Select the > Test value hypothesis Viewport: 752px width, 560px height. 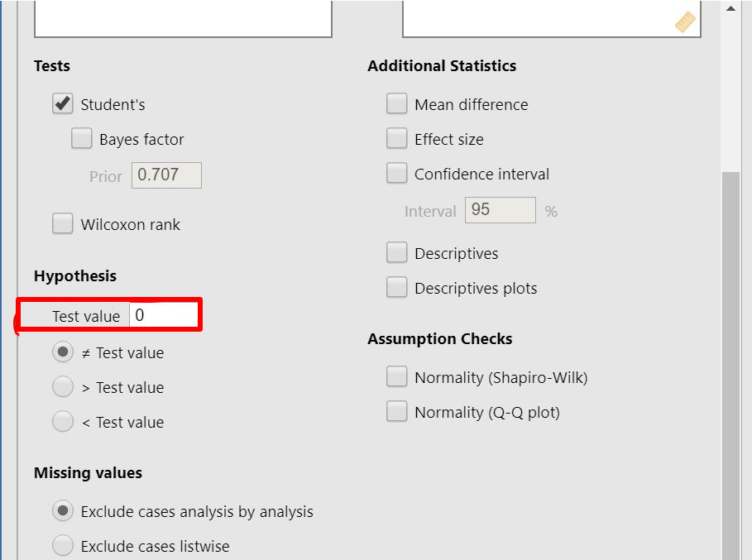click(x=63, y=387)
